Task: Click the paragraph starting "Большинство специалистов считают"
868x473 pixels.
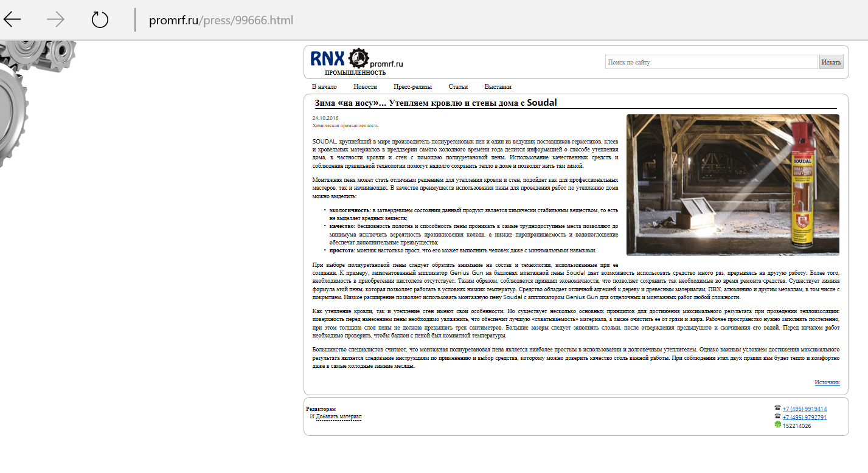Action: click(x=576, y=358)
